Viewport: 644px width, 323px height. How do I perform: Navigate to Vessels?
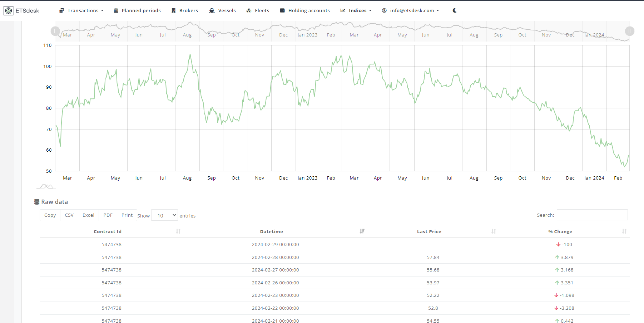click(x=222, y=10)
